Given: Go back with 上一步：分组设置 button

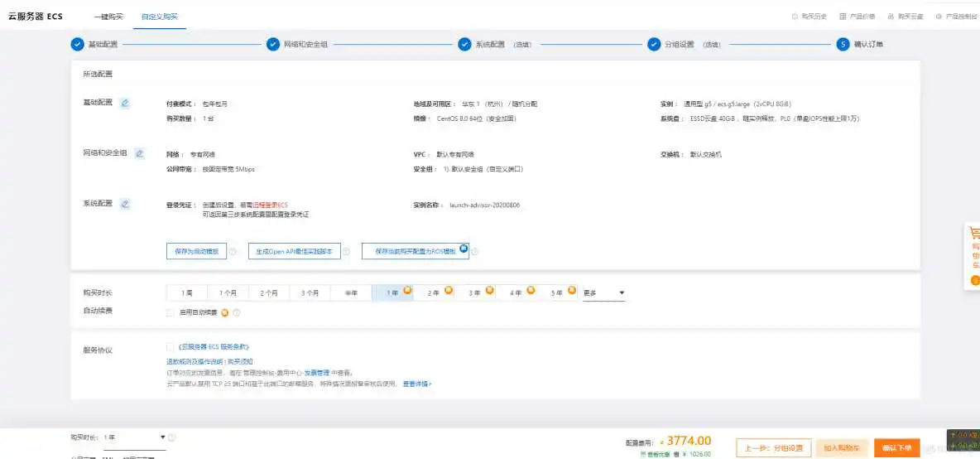Looking at the screenshot, I should [774, 447].
